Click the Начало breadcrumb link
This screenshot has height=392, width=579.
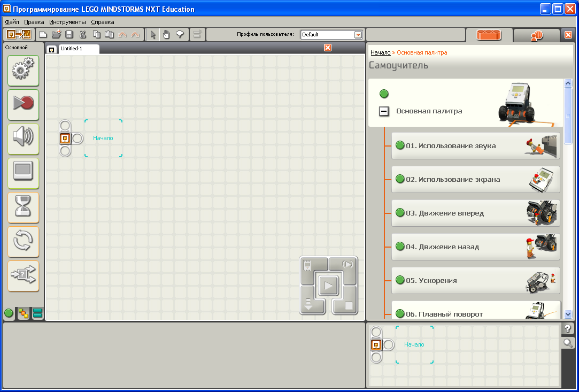[x=380, y=52]
